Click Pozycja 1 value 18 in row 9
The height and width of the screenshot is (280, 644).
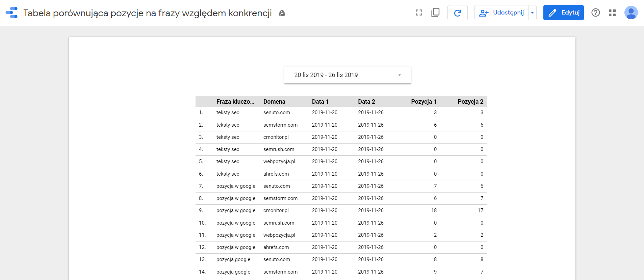coord(434,210)
